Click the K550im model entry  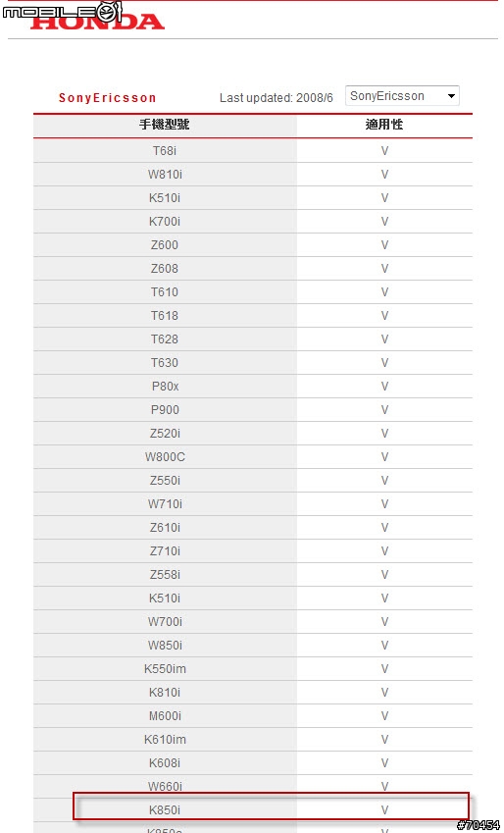165,669
